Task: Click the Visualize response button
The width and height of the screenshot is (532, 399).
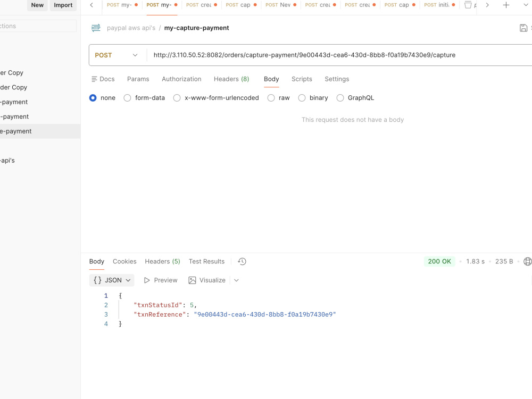Action: [x=207, y=280]
